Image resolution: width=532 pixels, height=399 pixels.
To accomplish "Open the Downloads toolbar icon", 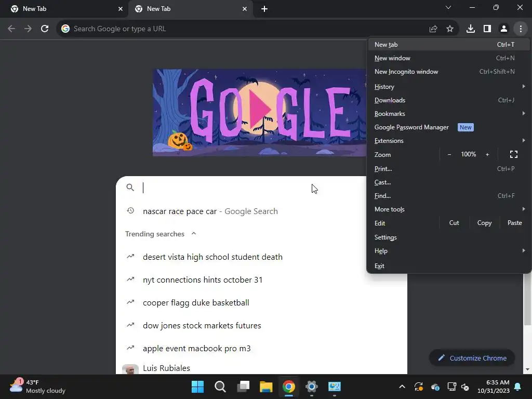I will point(471,29).
